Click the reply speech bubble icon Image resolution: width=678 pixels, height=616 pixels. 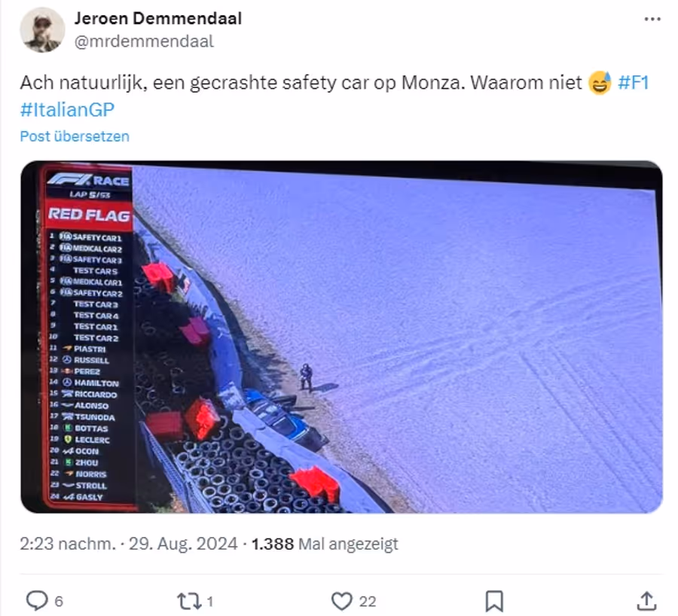point(37,600)
